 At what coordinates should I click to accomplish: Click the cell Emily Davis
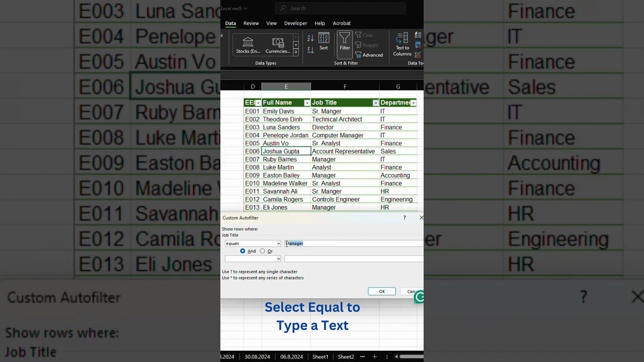pos(286,111)
